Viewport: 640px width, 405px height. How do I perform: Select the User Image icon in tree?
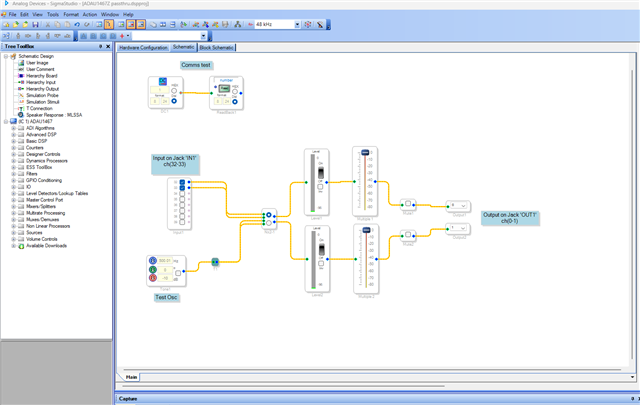[x=21, y=63]
